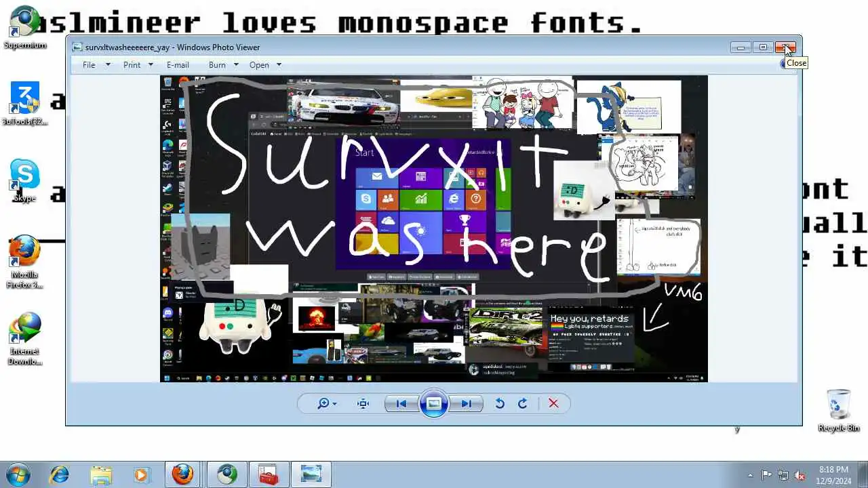Show hidden tray icons arrow
Viewport: 868px width, 488px height.
pos(750,475)
